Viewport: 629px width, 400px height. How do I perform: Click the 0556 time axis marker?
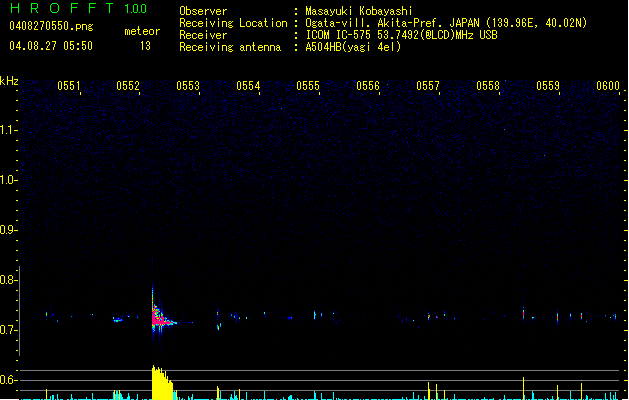(x=368, y=86)
